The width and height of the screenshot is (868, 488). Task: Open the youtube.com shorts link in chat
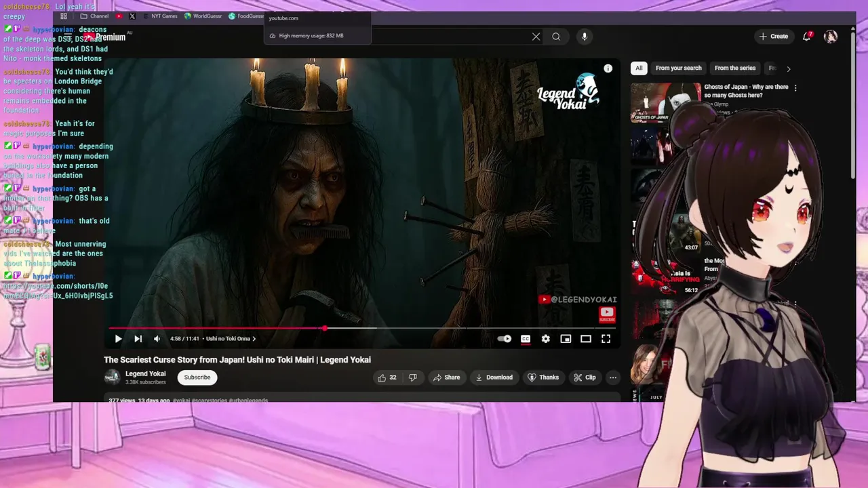point(58,291)
